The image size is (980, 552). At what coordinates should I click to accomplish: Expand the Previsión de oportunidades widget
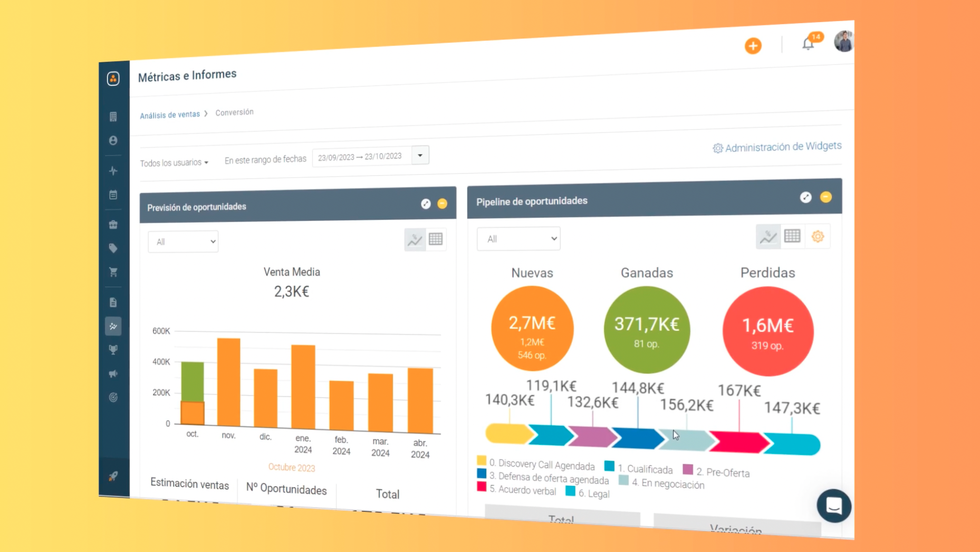(426, 204)
